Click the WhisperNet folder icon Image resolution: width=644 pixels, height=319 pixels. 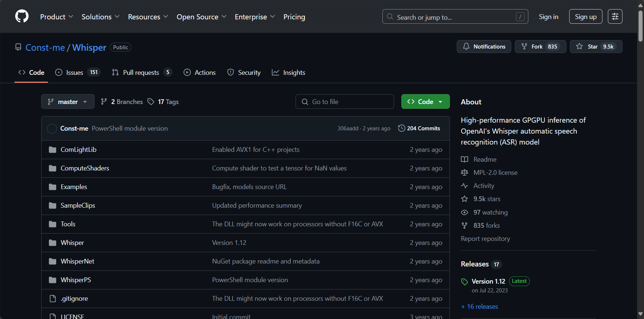pyautogui.click(x=53, y=261)
